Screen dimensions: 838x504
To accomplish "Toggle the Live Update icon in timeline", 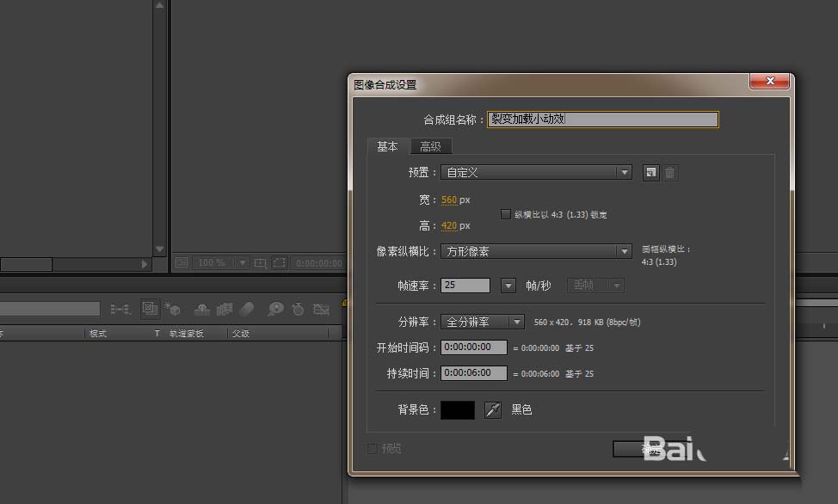I will tap(150, 309).
